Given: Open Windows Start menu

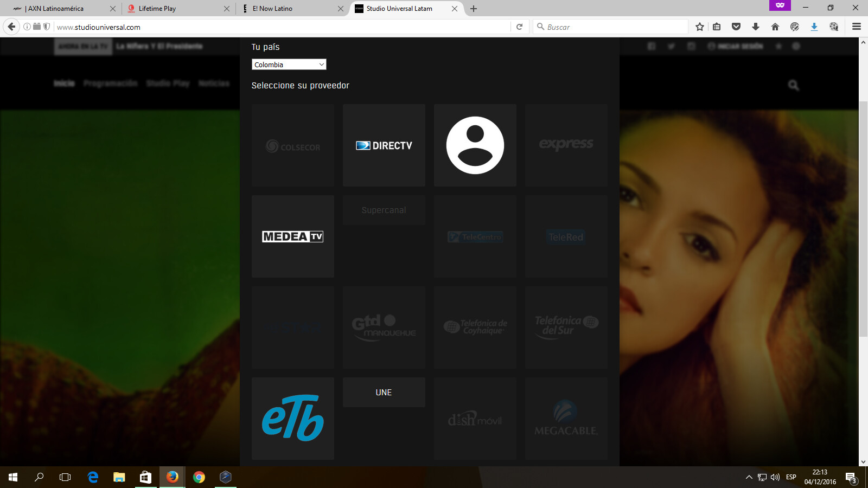Looking at the screenshot, I should [x=13, y=477].
